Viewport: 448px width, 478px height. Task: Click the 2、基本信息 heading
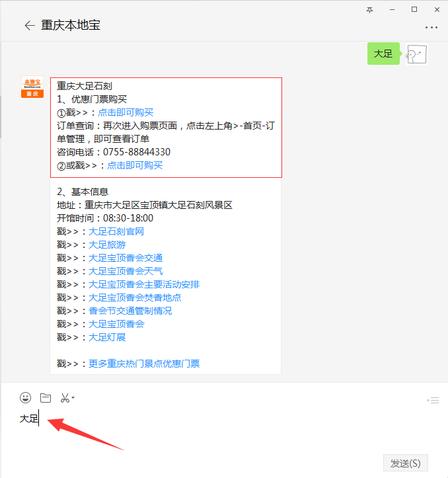click(x=83, y=192)
